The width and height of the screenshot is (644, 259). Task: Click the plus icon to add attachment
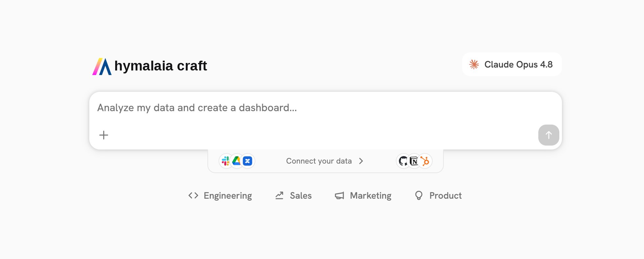point(104,135)
